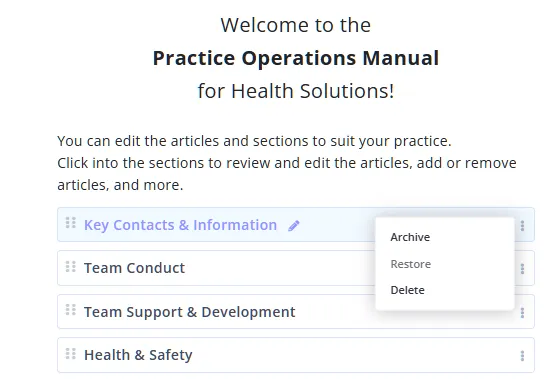Open the Team Support & Development three-dot menu
The height and width of the screenshot is (379, 551).
coord(523,313)
